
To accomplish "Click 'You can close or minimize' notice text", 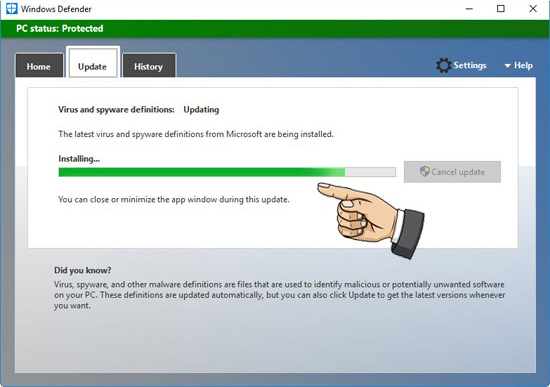I will pyautogui.click(x=174, y=200).
